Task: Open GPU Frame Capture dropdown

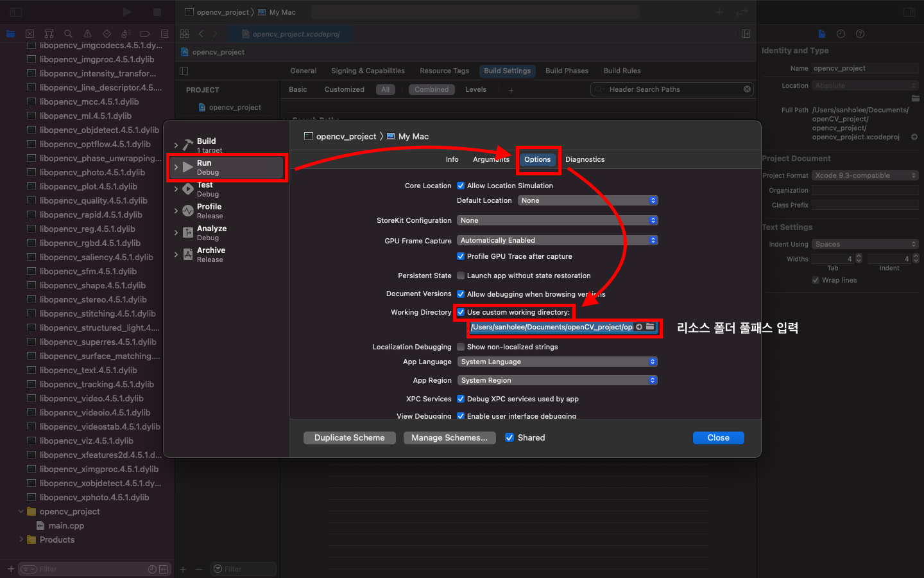Action: tap(558, 240)
